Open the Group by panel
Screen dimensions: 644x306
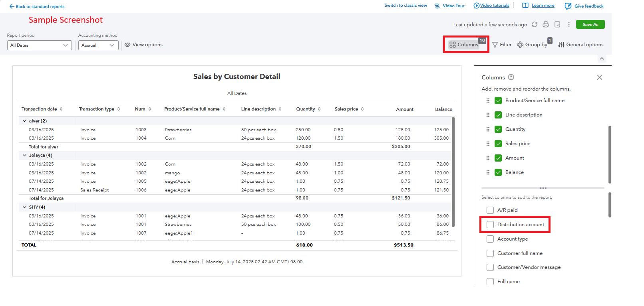tap(532, 45)
